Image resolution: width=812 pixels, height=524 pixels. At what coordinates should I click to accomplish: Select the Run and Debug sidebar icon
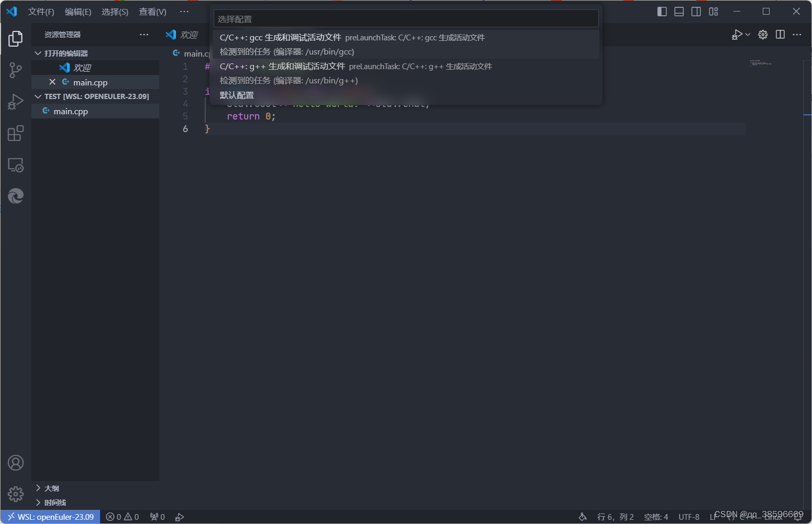[15, 101]
